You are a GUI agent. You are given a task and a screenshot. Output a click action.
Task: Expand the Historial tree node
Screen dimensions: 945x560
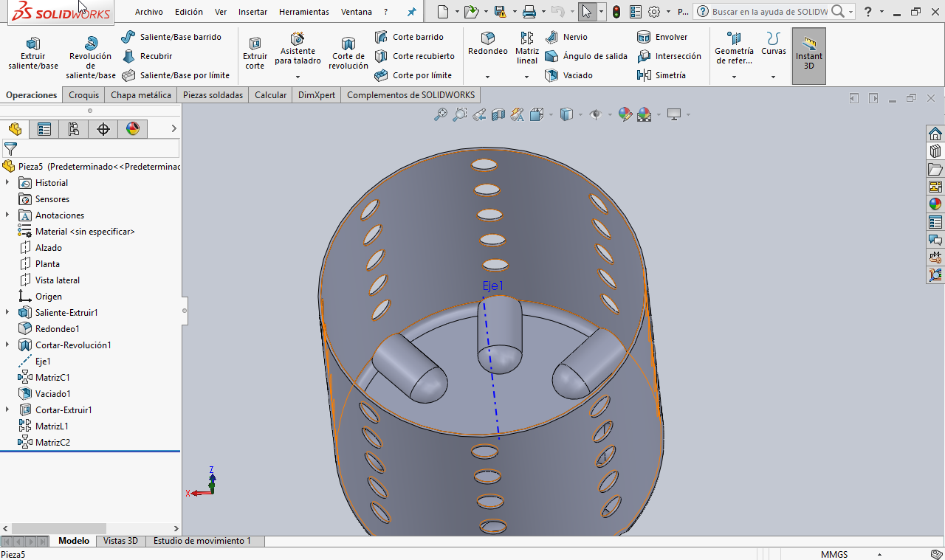[x=7, y=183]
